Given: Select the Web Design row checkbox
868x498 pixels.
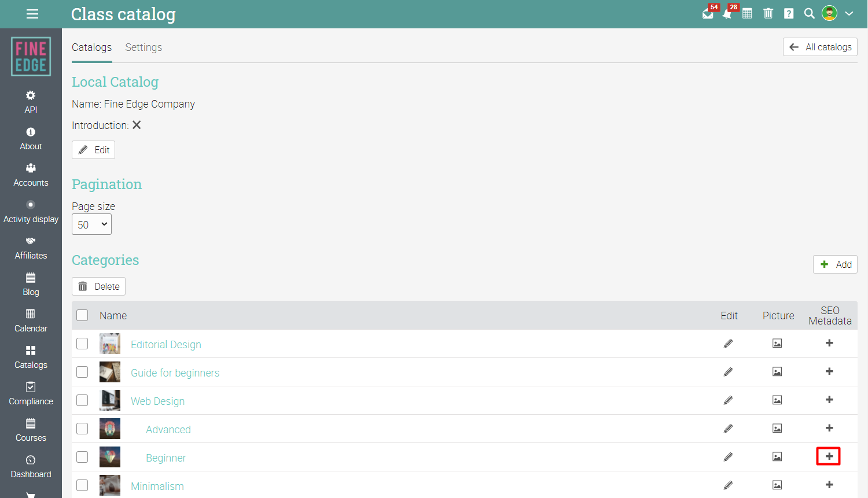Looking at the screenshot, I should (82, 400).
